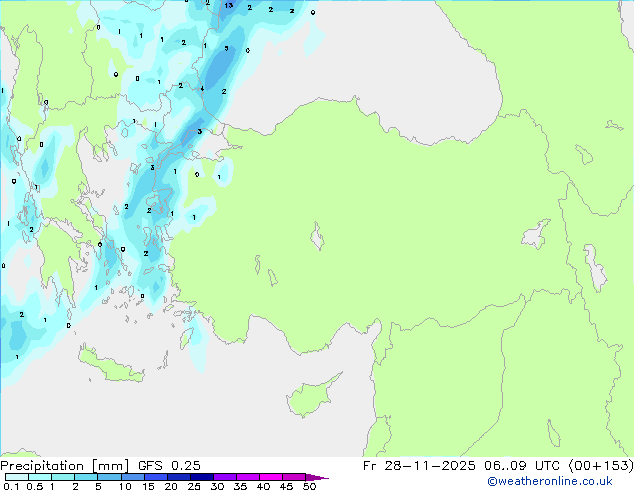The height and width of the screenshot is (490, 634).
Task: Click the 25–30 mm dark blue legend swatch
Action: coord(202,477)
